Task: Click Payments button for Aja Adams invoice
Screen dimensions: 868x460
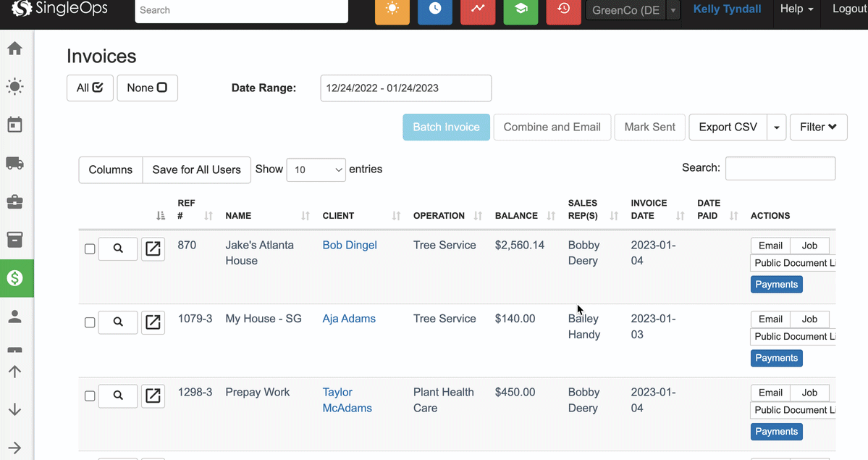Action: point(776,358)
